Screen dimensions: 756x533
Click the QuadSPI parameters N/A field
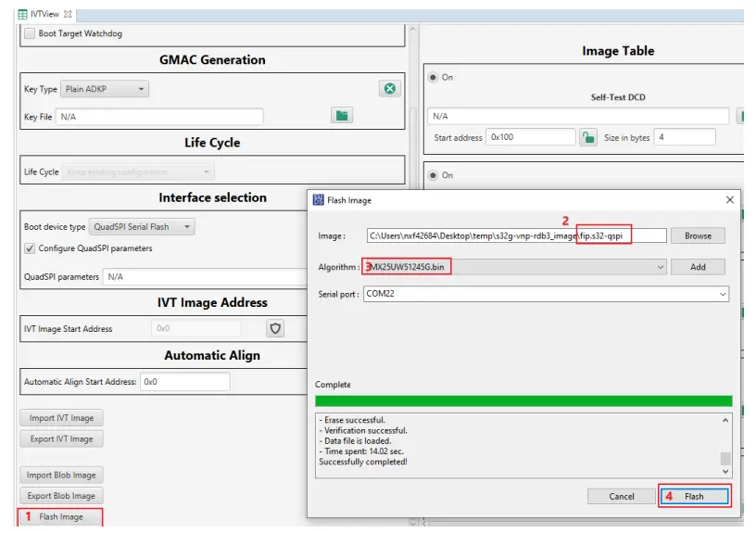point(205,277)
